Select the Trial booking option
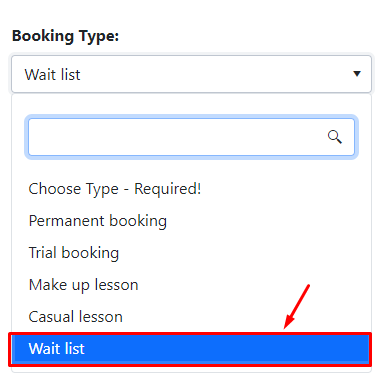The height and width of the screenshot is (385, 388). pyautogui.click(x=191, y=253)
